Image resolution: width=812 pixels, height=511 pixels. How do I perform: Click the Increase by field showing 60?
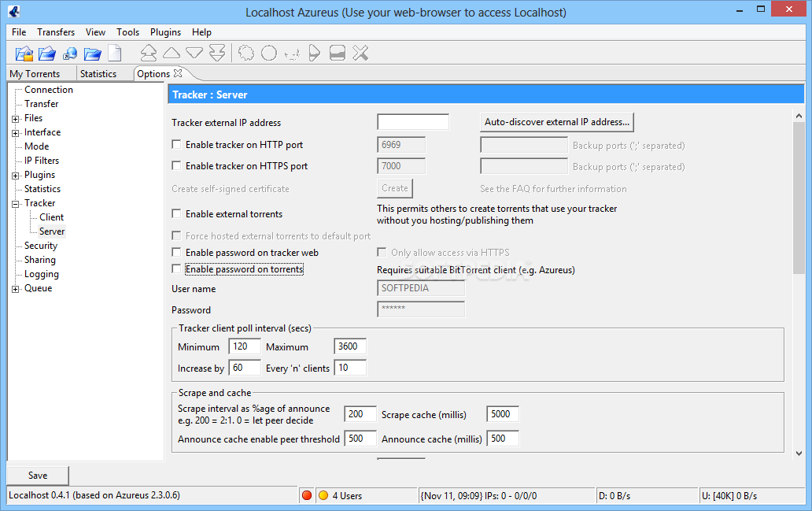245,368
